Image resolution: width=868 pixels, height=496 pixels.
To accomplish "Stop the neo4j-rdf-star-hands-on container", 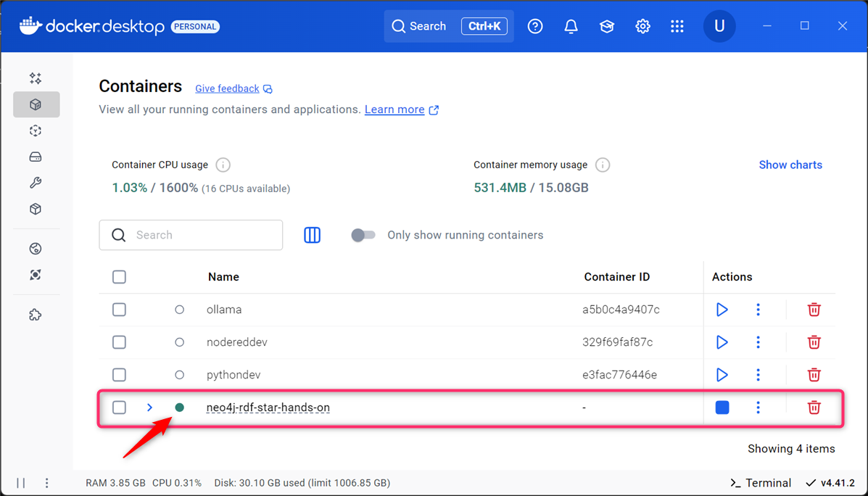I will (722, 408).
